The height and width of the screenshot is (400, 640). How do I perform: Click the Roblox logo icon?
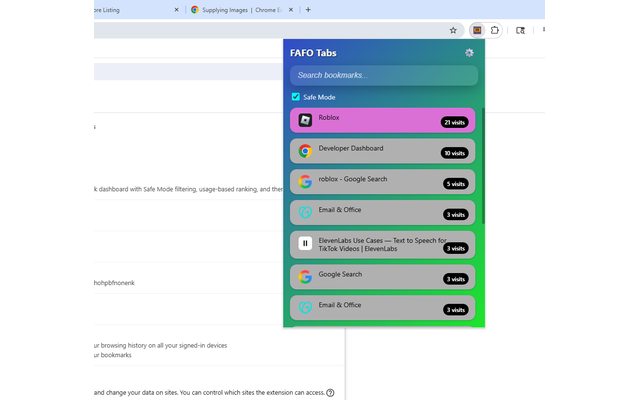point(305,120)
